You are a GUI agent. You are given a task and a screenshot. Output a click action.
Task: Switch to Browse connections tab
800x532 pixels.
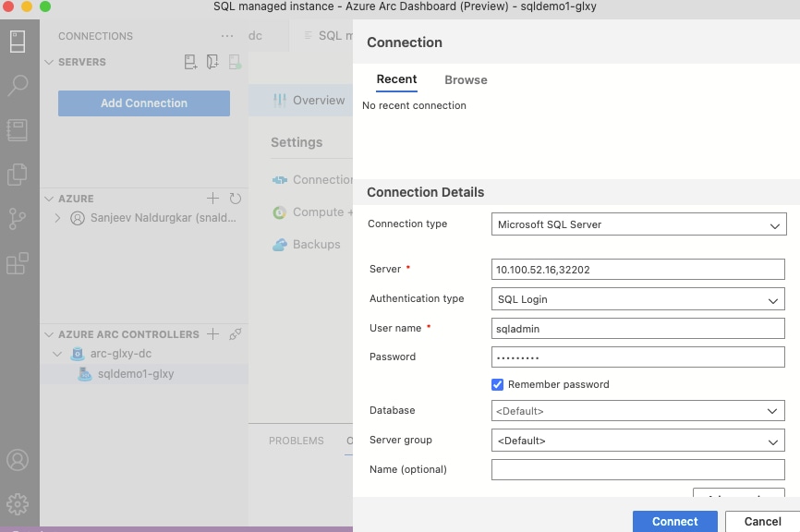(x=466, y=80)
